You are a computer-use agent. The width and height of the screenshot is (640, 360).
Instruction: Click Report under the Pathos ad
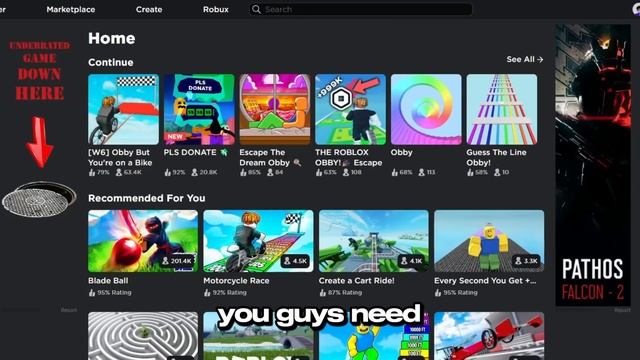click(x=622, y=310)
